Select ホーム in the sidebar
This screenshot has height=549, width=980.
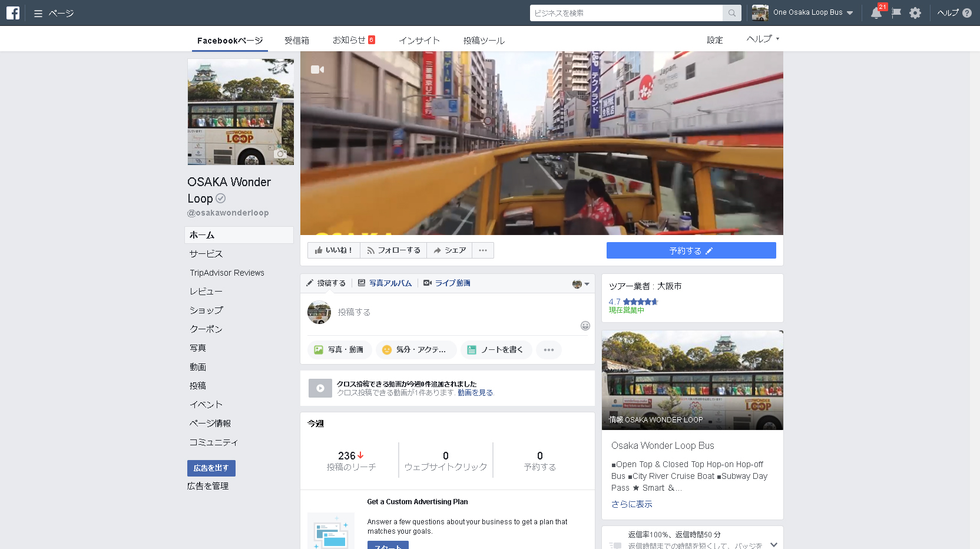tap(239, 235)
